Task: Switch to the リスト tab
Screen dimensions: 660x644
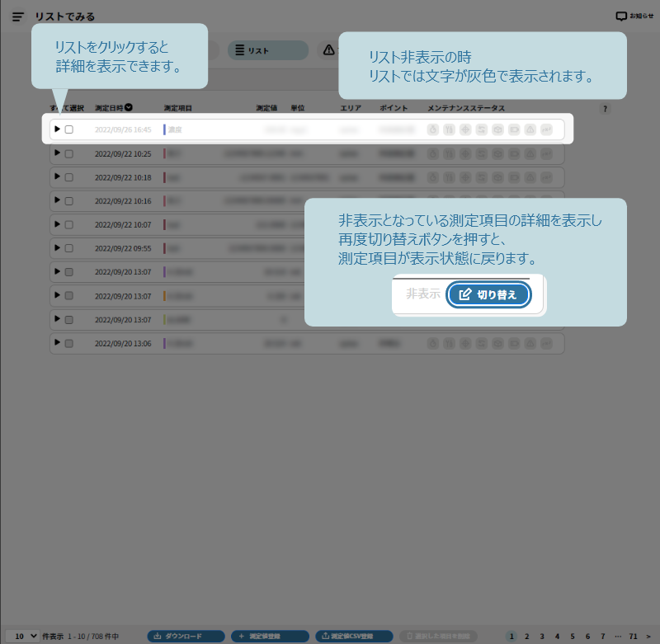Action: click(268, 50)
